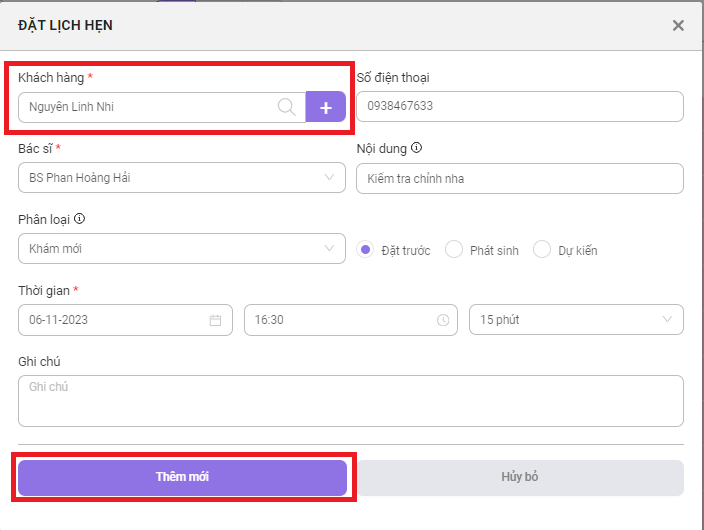Add new customer with the plus button

point(326,107)
